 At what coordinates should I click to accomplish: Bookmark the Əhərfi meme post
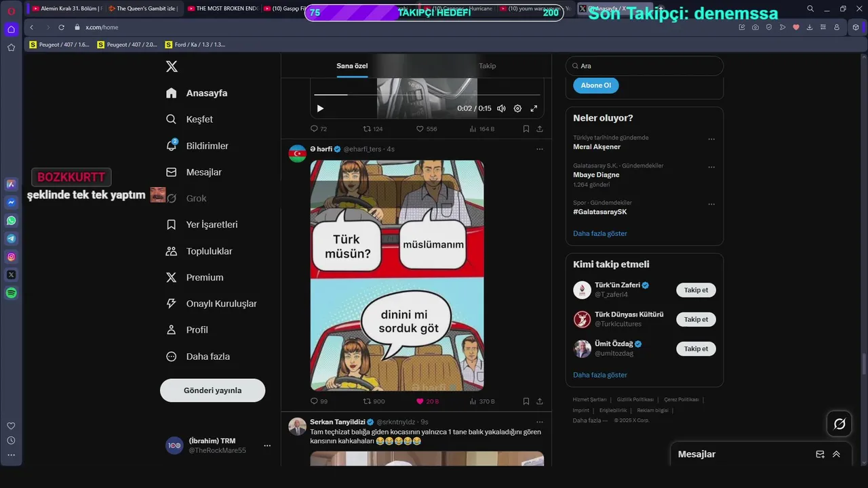pos(526,401)
